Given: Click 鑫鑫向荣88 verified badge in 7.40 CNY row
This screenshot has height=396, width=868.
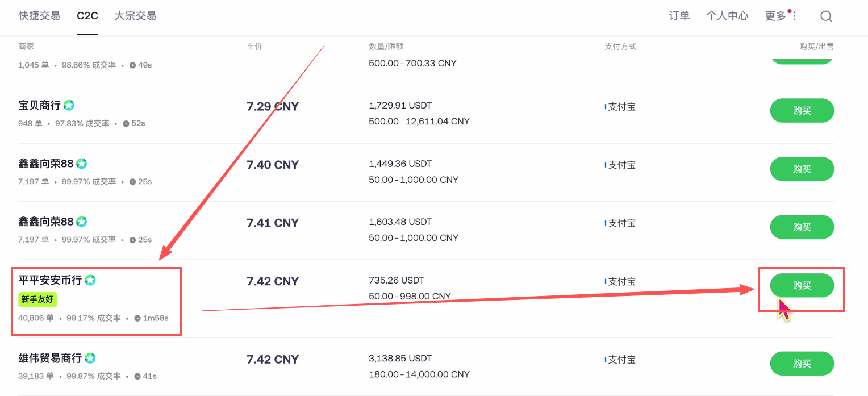Looking at the screenshot, I should (81, 164).
